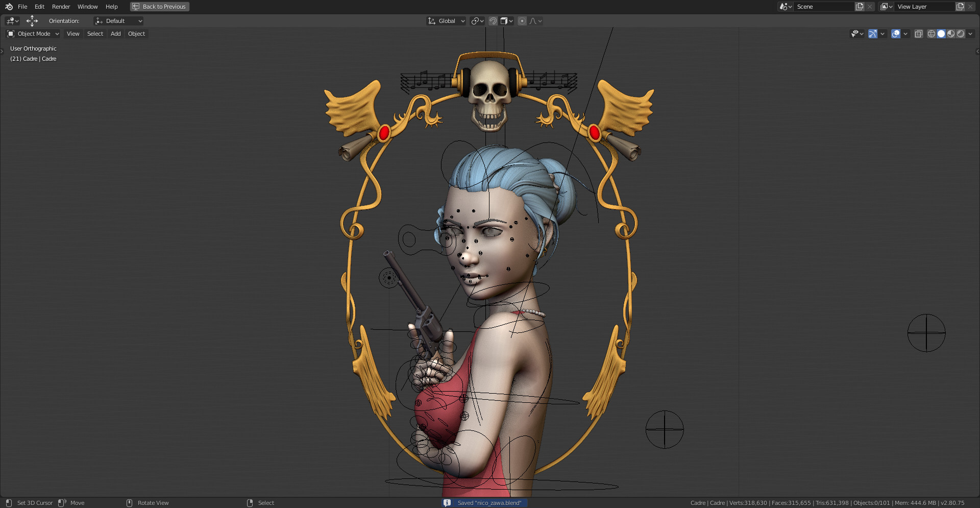Click the (21) Cadre | Cadre object label
The height and width of the screenshot is (508, 980).
coord(33,59)
